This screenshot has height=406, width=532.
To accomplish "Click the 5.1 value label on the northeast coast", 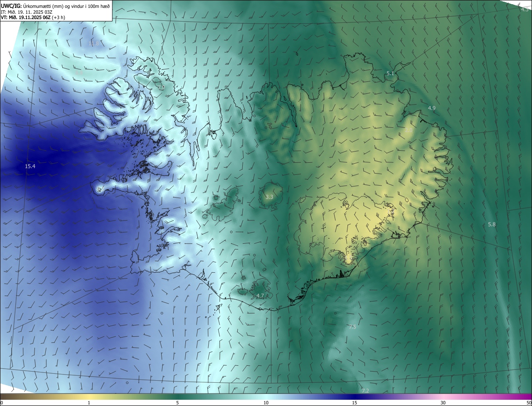I will [x=390, y=73].
